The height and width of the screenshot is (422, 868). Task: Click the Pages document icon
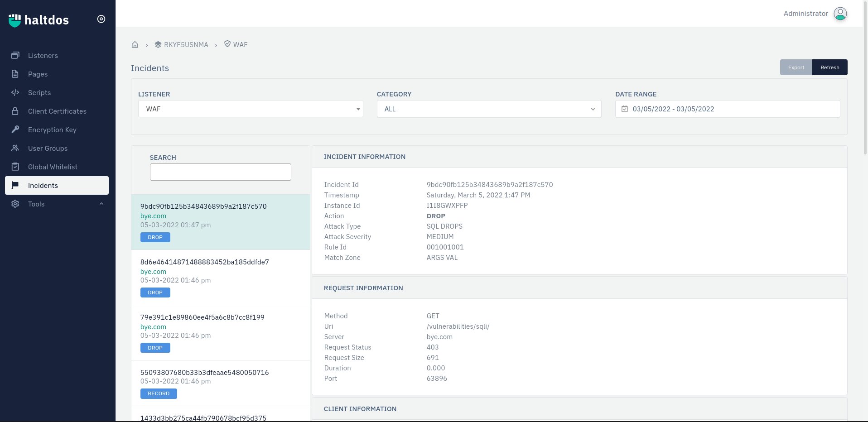tap(15, 74)
